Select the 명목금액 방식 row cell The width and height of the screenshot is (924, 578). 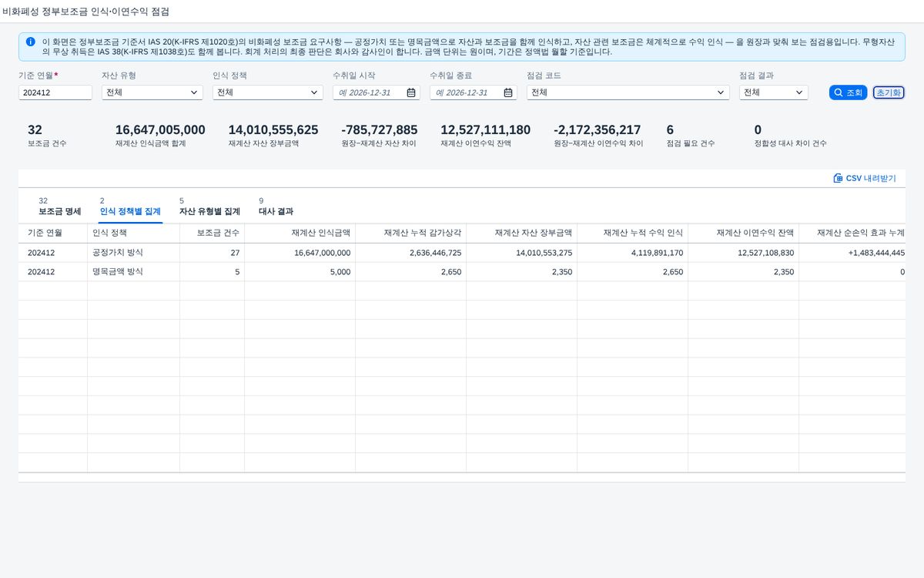point(134,272)
